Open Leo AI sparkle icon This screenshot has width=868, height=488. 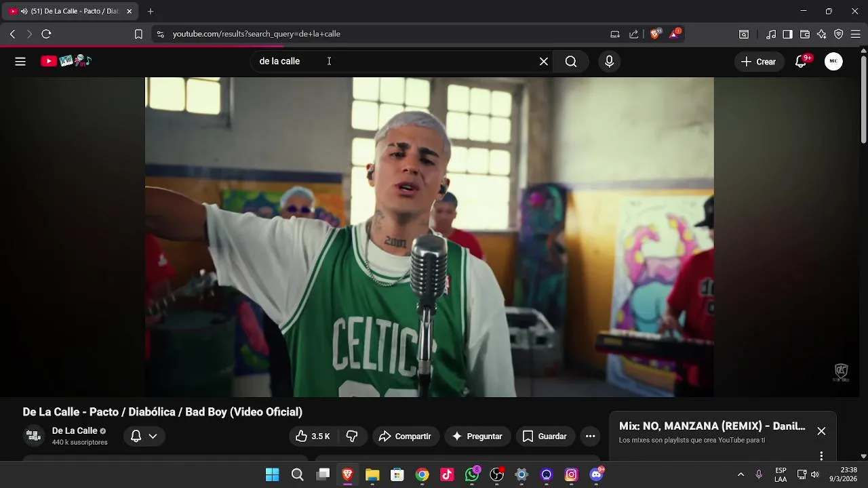pos(822,34)
